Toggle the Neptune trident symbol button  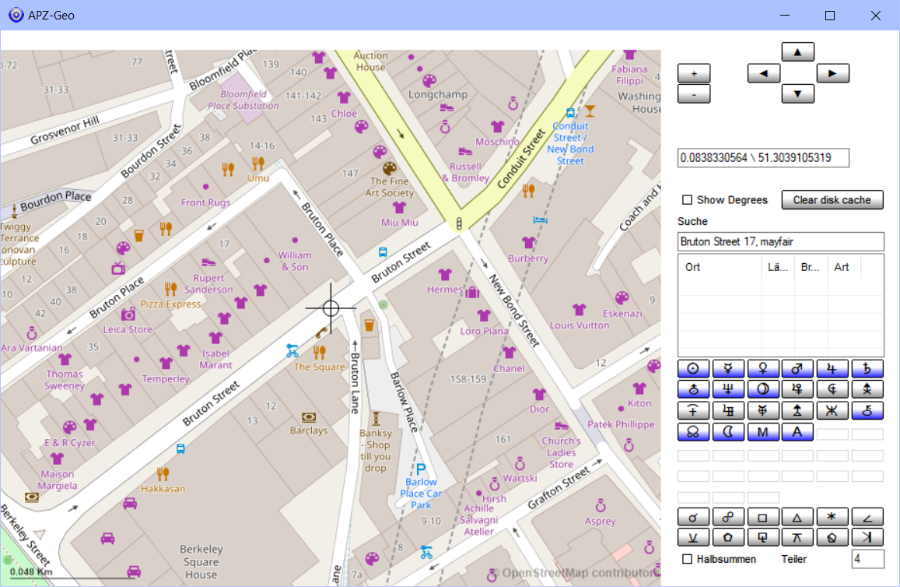coord(728,390)
